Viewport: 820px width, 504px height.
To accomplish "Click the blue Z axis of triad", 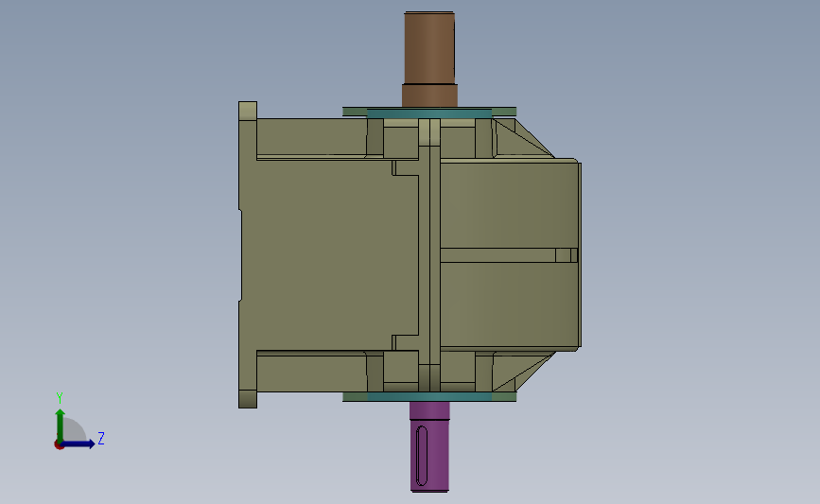I will click(79, 444).
